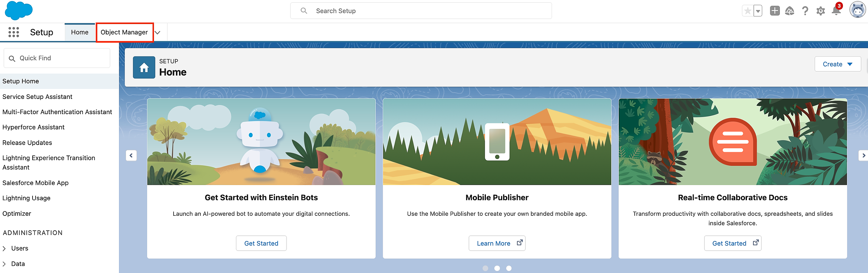Open the Global Actions plus icon
868x273 pixels.
click(x=775, y=11)
